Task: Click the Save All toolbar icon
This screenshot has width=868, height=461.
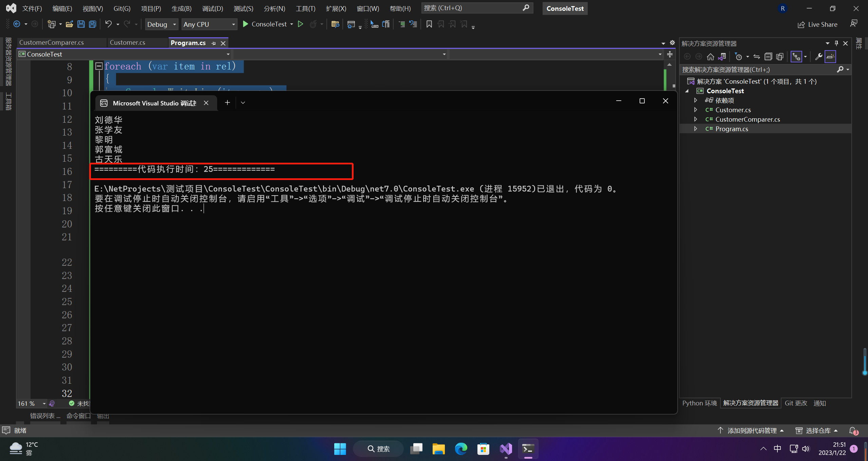Action: (x=92, y=24)
